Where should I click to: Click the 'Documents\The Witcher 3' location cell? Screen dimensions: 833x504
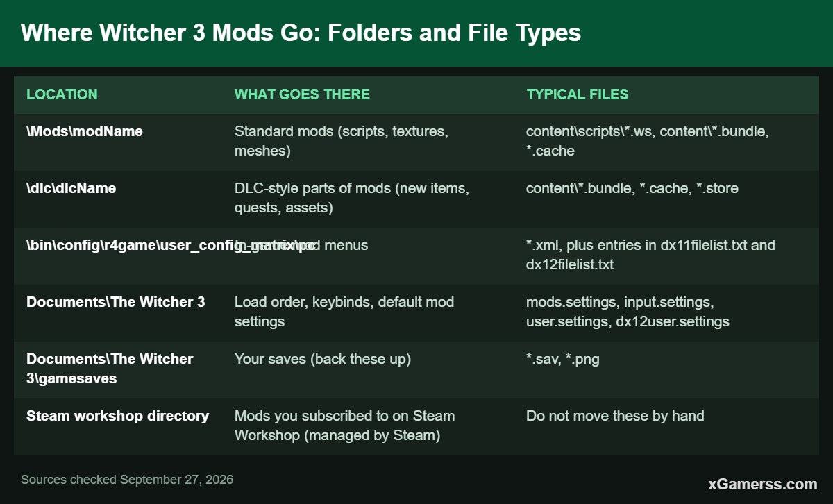pyautogui.click(x=116, y=302)
